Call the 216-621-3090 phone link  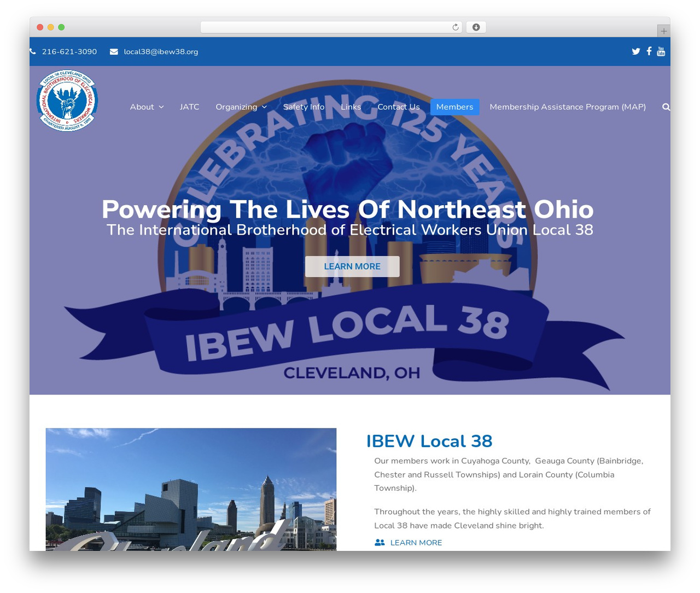point(69,52)
